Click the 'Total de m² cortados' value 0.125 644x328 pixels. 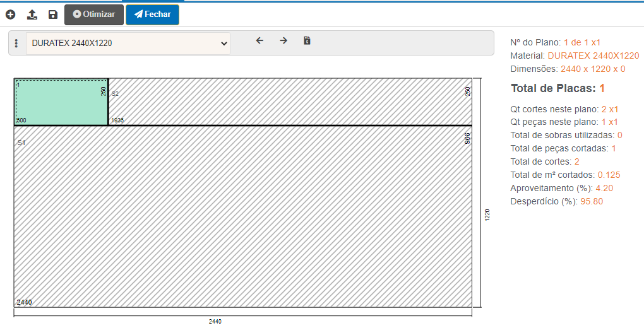[x=609, y=175]
